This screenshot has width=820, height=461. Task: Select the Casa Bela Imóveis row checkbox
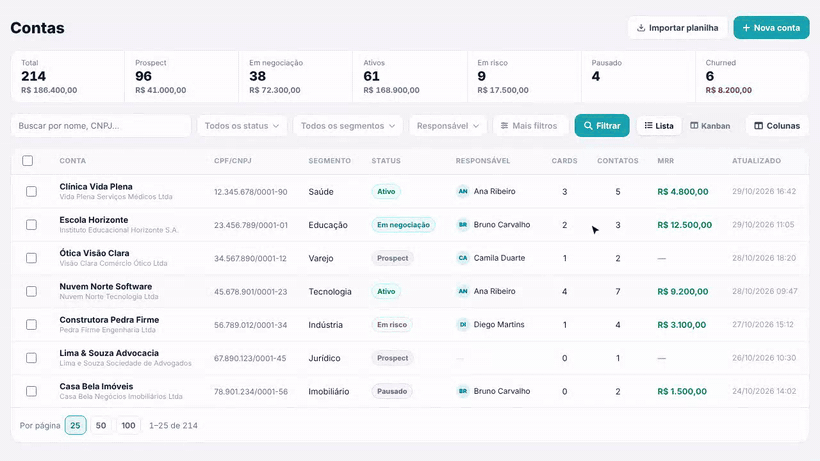click(x=31, y=391)
